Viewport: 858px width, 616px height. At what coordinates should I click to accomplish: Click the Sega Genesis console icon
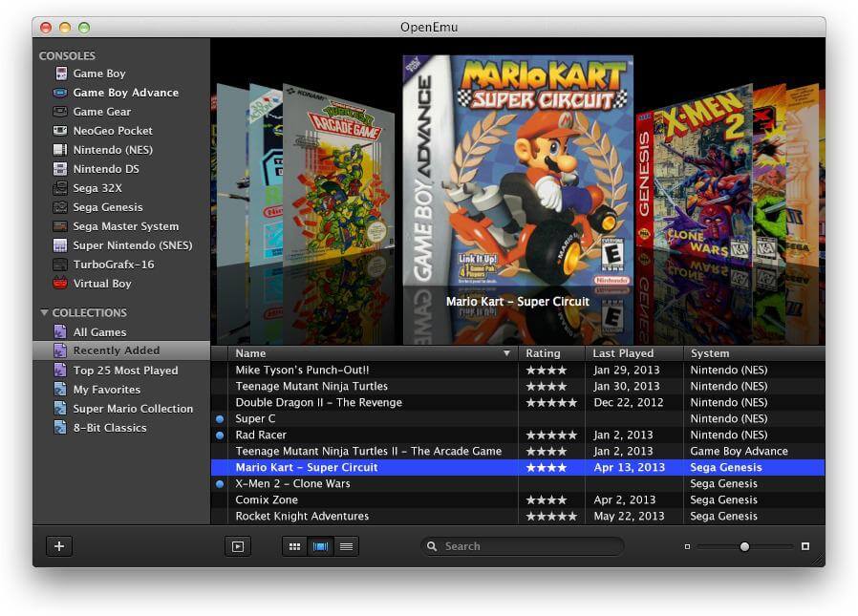[60, 207]
